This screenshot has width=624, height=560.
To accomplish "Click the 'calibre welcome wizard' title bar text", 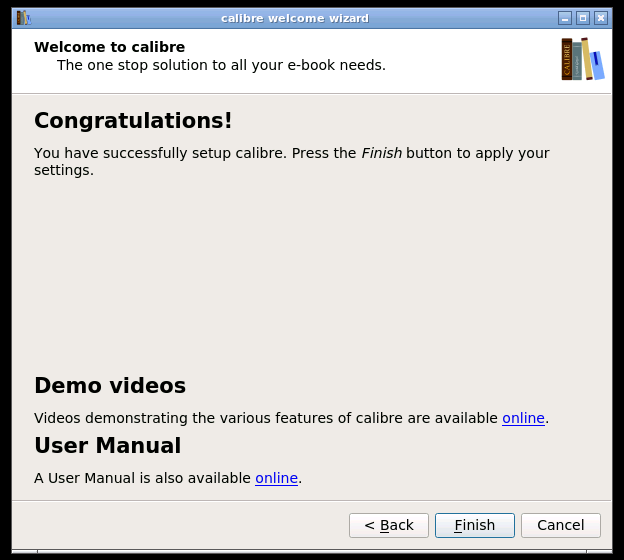I will click(295, 18).
